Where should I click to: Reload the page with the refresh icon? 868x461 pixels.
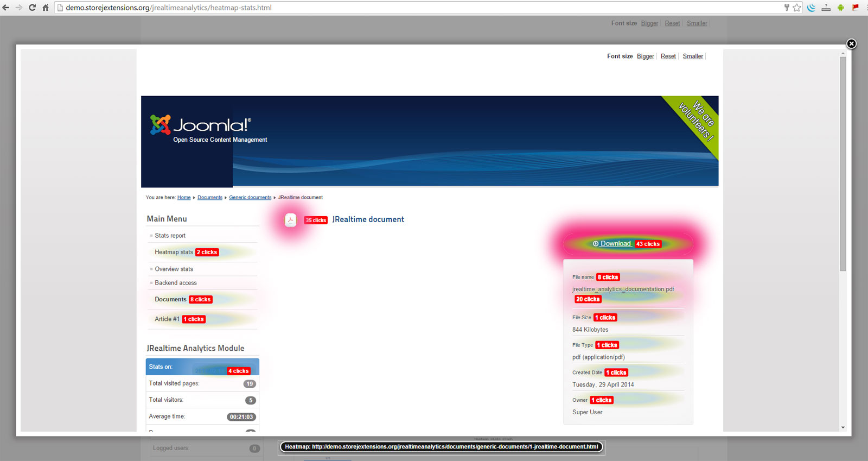(x=32, y=8)
